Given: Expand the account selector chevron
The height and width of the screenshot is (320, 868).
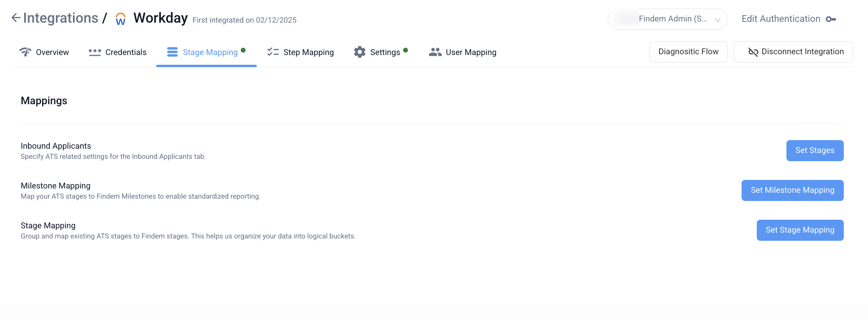Looking at the screenshot, I should pyautogui.click(x=717, y=20).
